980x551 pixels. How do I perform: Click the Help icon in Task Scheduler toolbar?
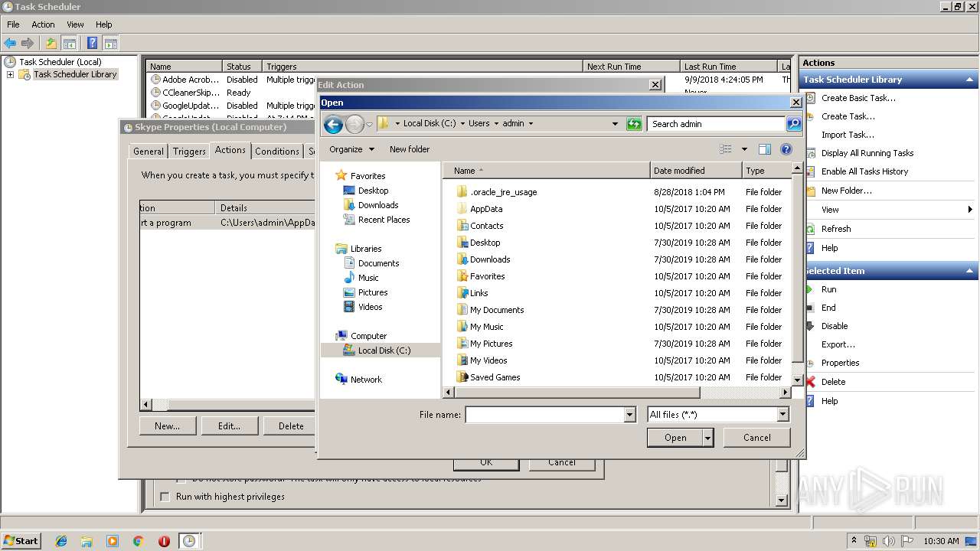[92, 44]
